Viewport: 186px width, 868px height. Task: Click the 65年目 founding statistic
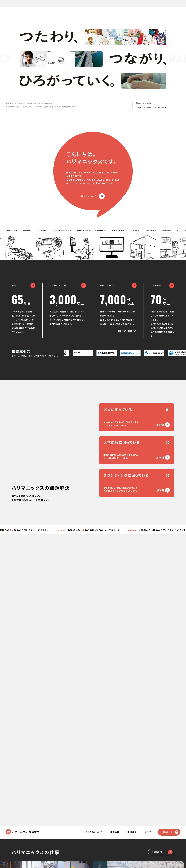click(x=21, y=300)
